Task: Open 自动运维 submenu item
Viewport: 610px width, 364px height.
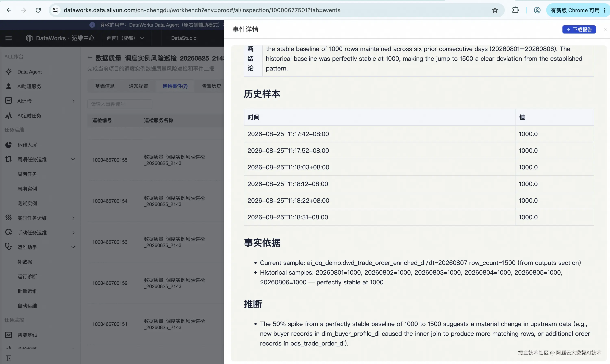Action: (x=27, y=306)
